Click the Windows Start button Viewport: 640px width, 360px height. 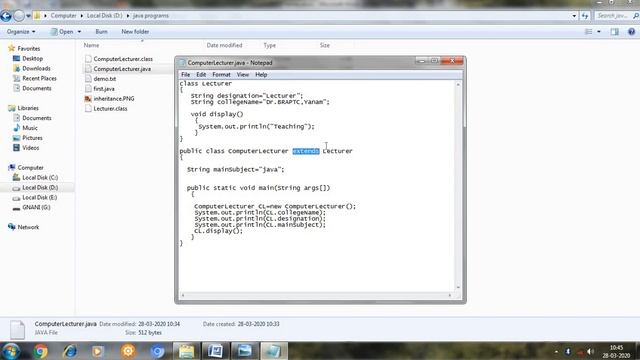(x=11, y=351)
